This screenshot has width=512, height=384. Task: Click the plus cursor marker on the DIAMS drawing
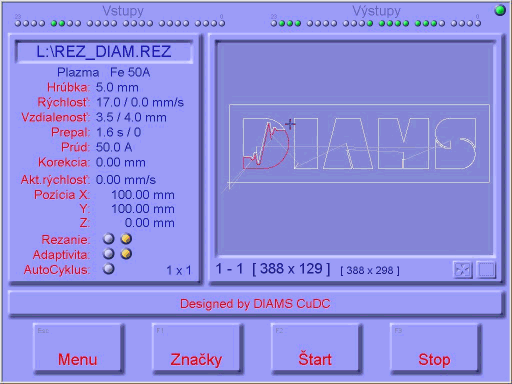[290, 124]
